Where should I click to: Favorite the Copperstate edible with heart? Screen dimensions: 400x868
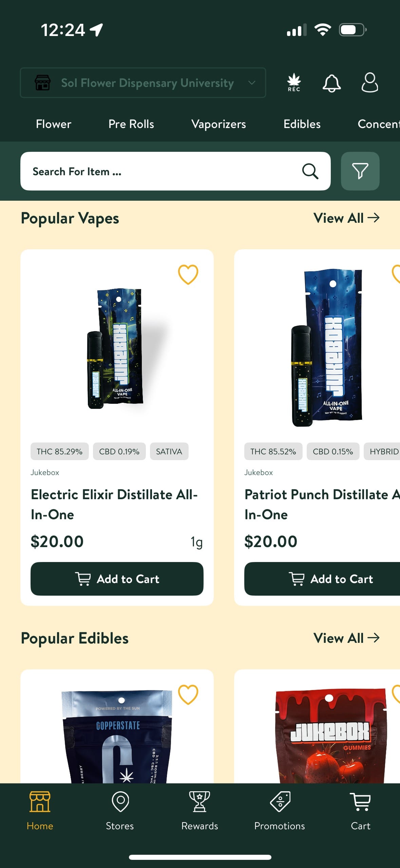(x=188, y=694)
